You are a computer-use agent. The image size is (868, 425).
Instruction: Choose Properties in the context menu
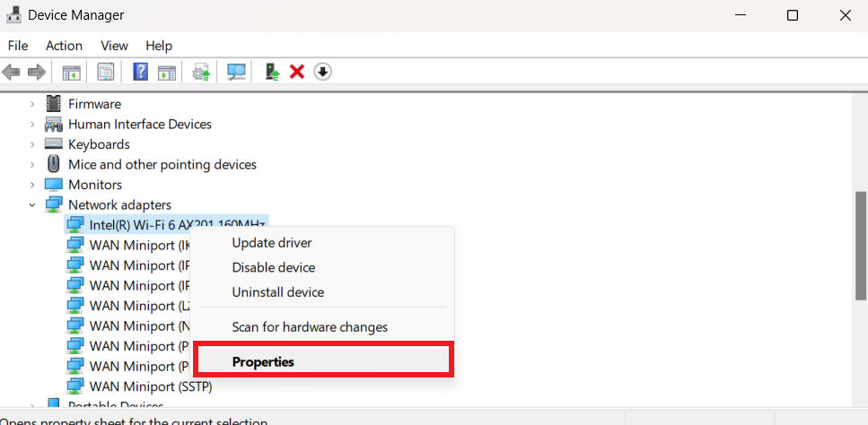pyautogui.click(x=322, y=361)
